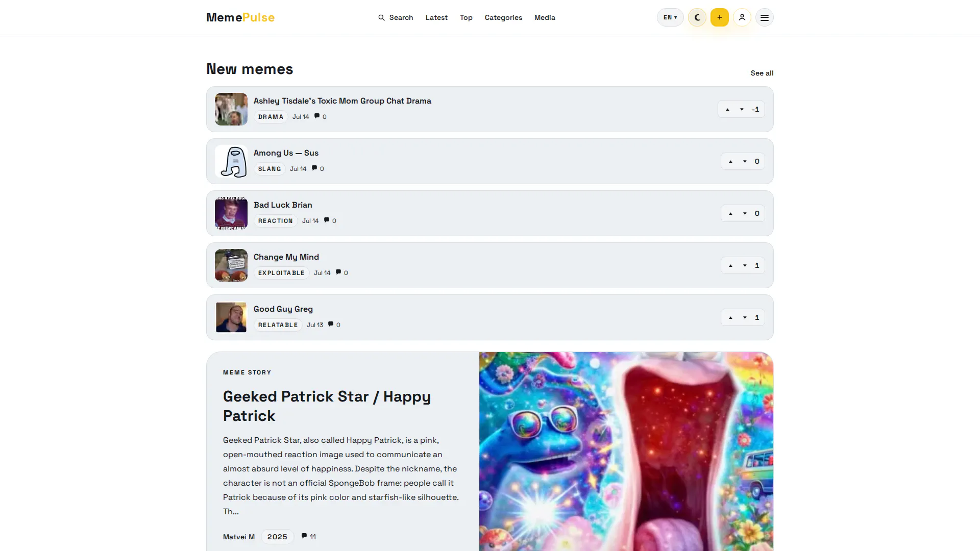
Task: Click the Geeked Patrick Star description paragraph
Action: click(x=341, y=475)
